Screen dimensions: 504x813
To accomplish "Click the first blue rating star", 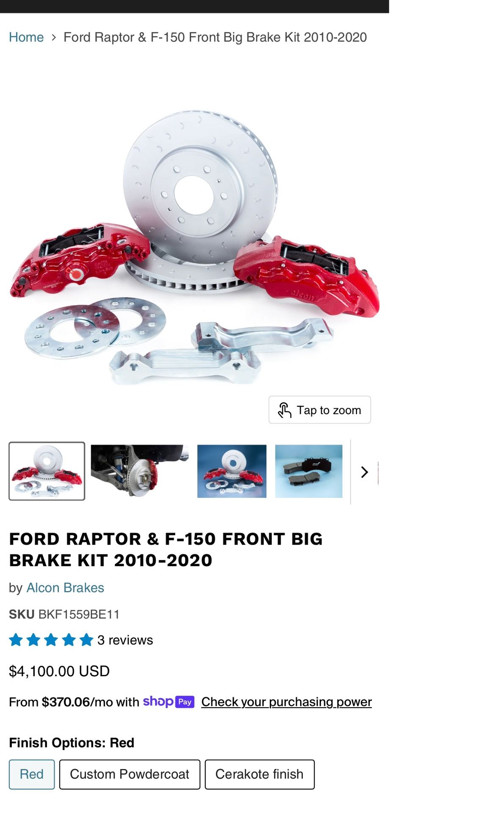I will 16,639.
